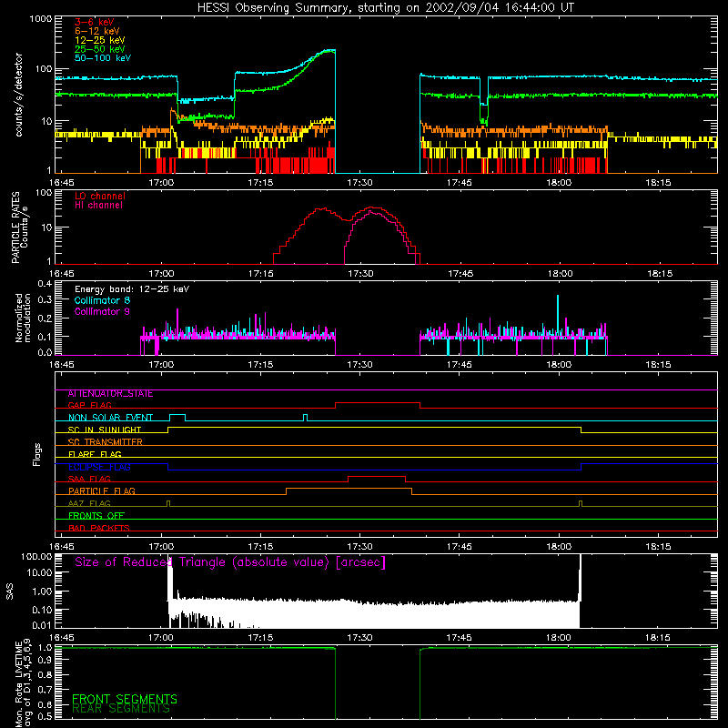Click '18:15' tick under the SAS panel
Screen dimensions: 728x728
point(658,638)
